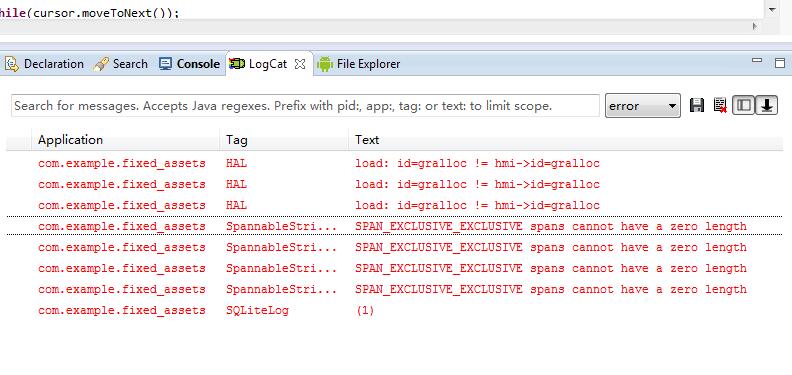Open the error log level dropdown
792x375 pixels.
[x=642, y=106]
